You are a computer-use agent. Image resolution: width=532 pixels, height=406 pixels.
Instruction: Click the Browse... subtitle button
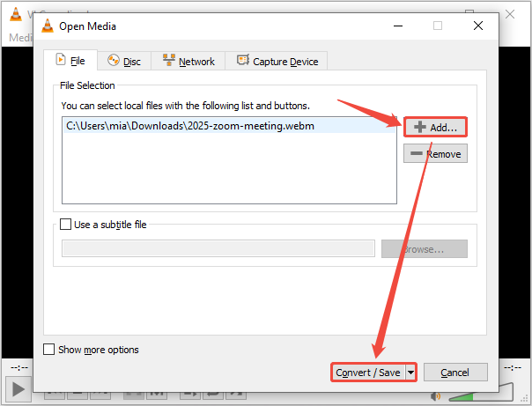pos(425,249)
